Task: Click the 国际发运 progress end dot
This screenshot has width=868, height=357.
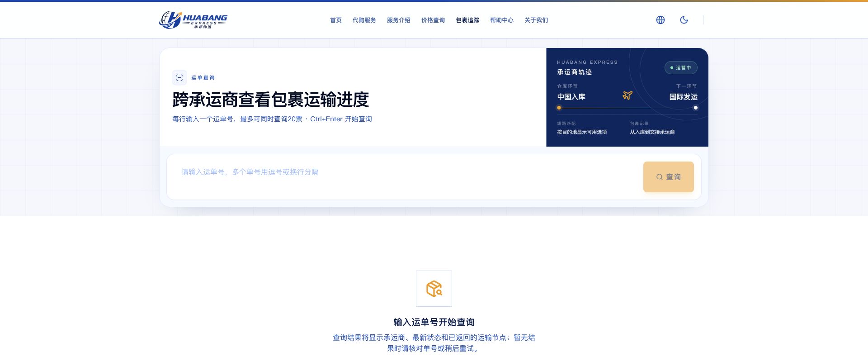Action: coord(696,108)
